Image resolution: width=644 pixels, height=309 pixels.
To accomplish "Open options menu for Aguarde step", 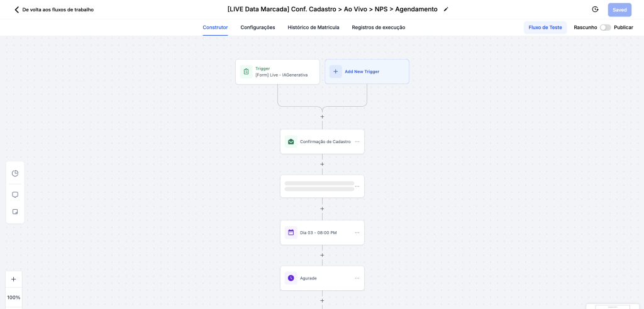I will [357, 278].
